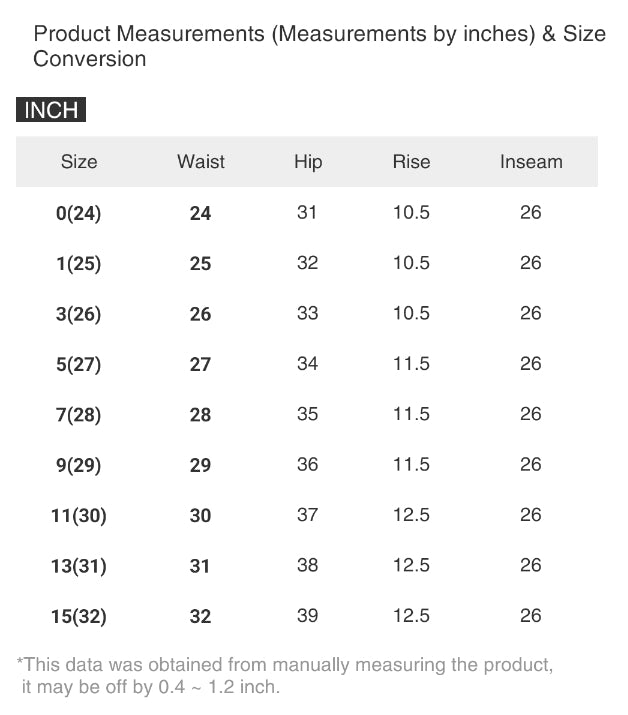Click the 11(30) size row label
Viewport: 628px width, 715px height.
pos(79,516)
